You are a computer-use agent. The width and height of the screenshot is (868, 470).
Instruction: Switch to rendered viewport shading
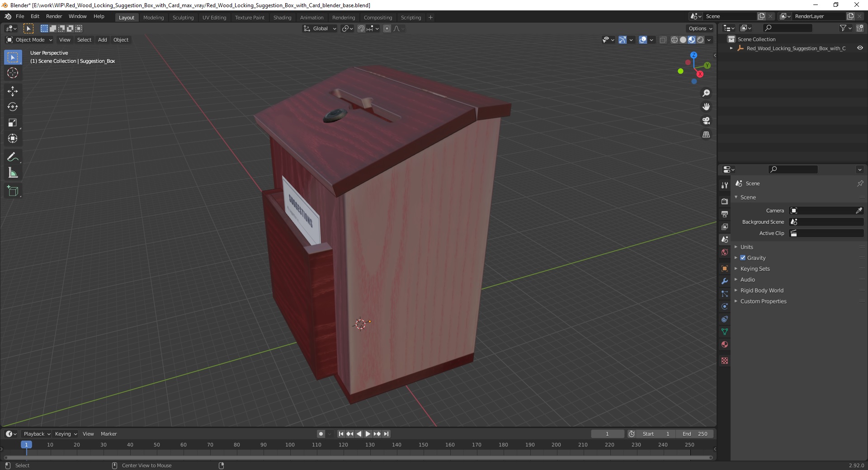700,40
